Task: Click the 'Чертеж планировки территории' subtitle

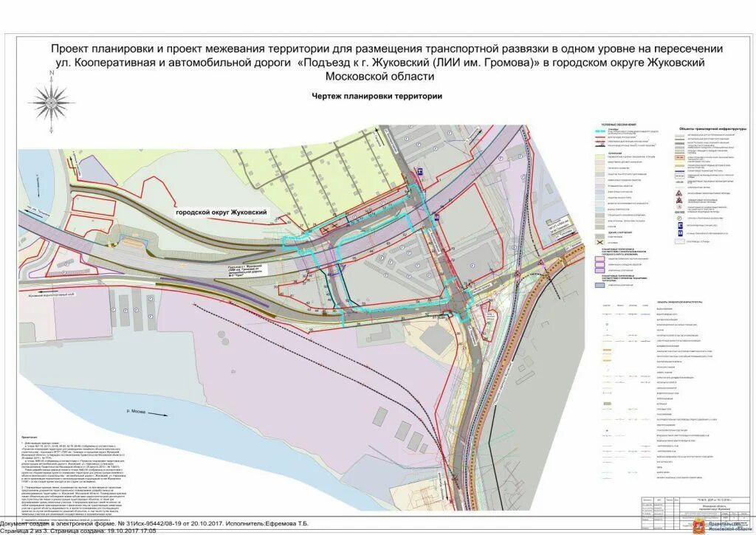Action: pos(377,96)
